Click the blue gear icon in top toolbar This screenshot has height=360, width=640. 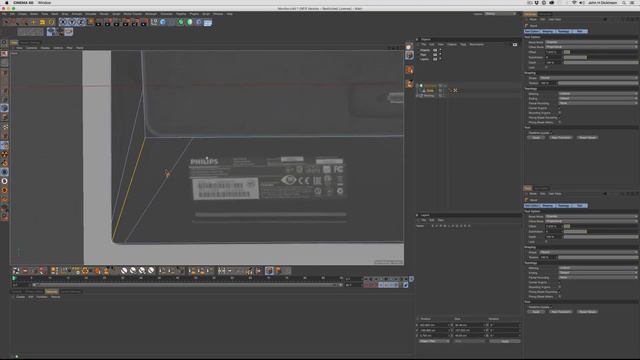(x=199, y=22)
